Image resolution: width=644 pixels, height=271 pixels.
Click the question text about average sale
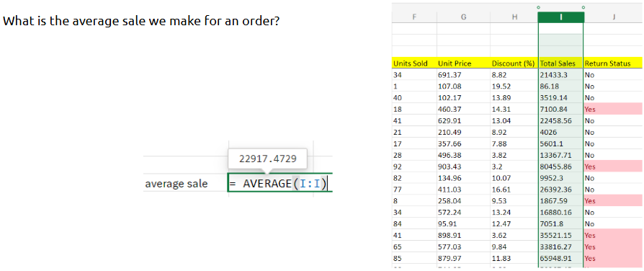[141, 21]
